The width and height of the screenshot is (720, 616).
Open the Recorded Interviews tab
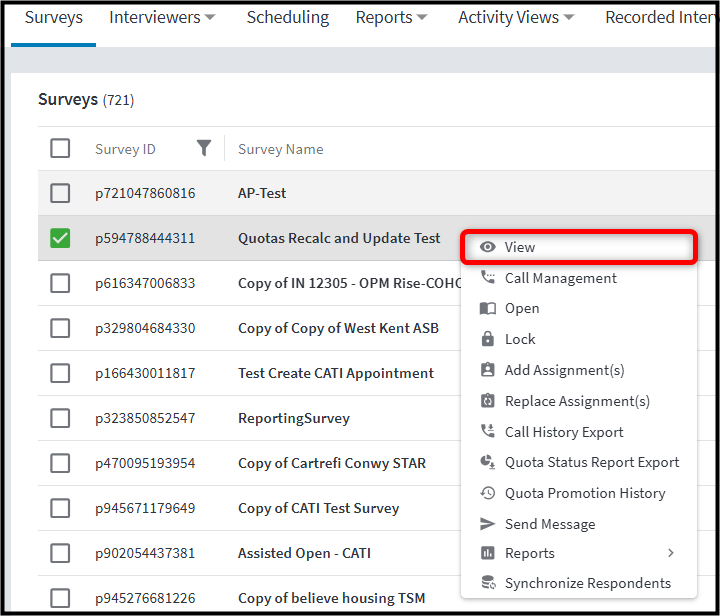click(x=660, y=17)
